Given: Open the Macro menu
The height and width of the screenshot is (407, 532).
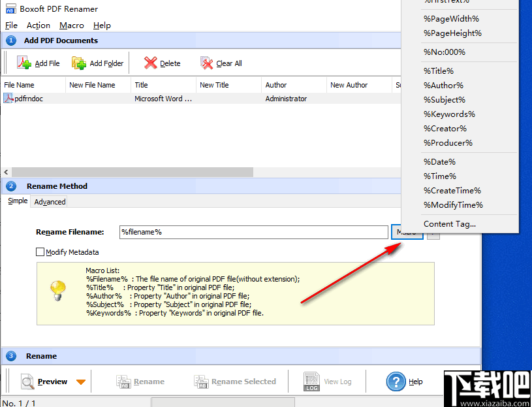Looking at the screenshot, I should pyautogui.click(x=72, y=25).
